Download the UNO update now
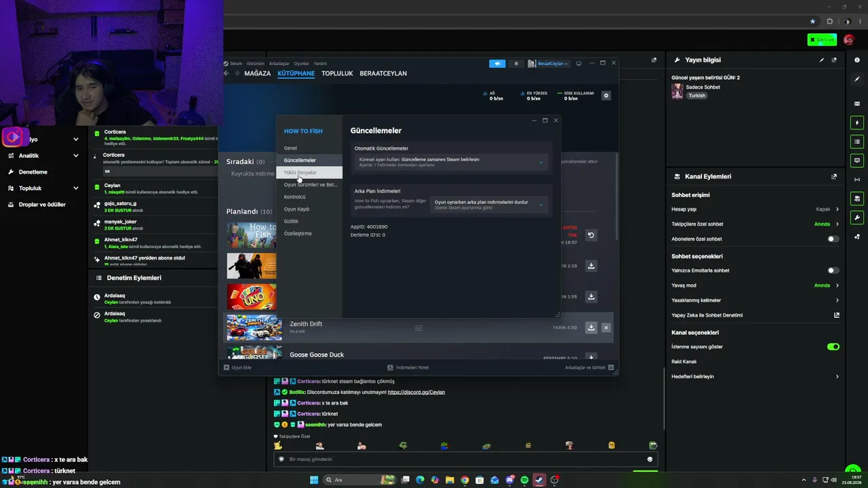The width and height of the screenshot is (868, 488). click(591, 297)
